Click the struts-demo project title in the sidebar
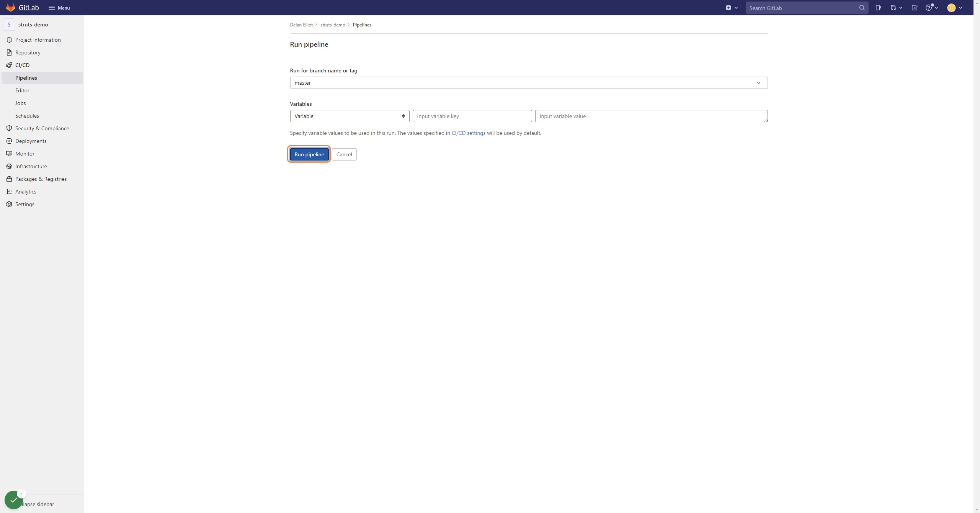Image resolution: width=980 pixels, height=513 pixels. (x=33, y=25)
